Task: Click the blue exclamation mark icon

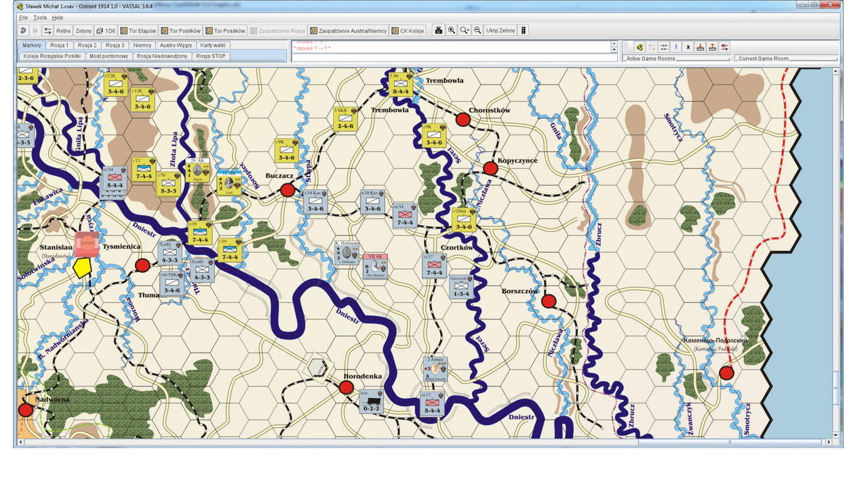Action: 676,47
